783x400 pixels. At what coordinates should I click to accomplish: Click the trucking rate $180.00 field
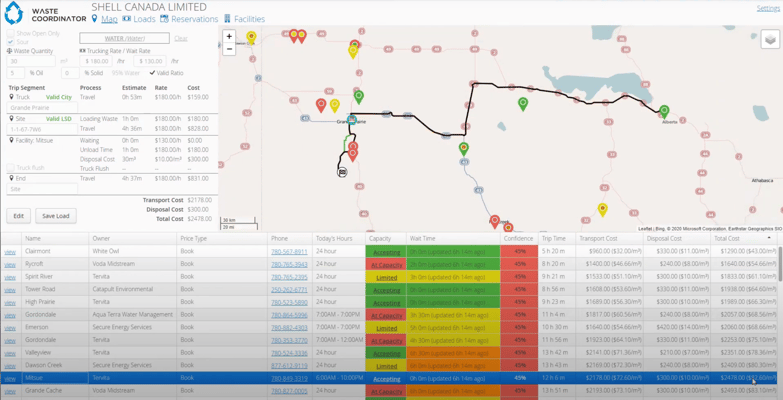click(96, 61)
